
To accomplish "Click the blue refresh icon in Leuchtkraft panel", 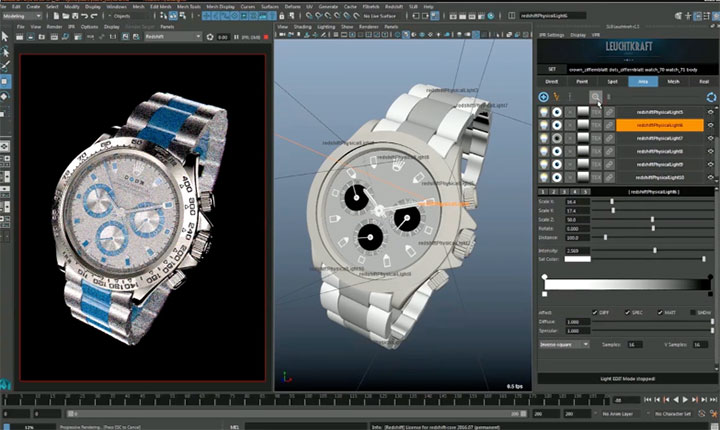I will coord(711,97).
